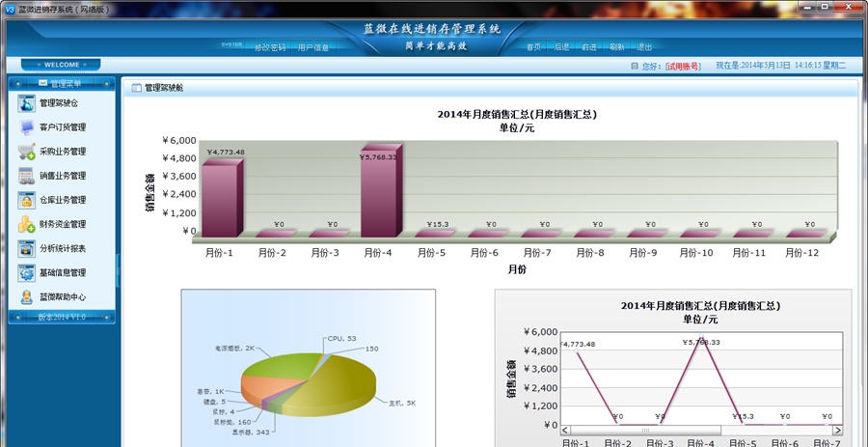The height and width of the screenshot is (447, 868).
Task: Click the line chart scrollbar left arrow
Action: click(565, 431)
